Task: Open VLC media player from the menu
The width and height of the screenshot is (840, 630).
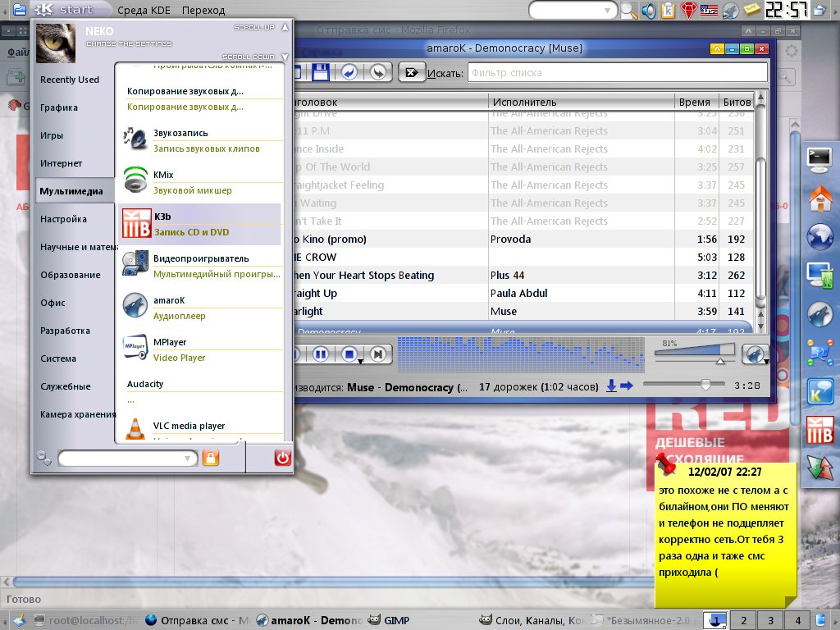Action: (x=201, y=430)
